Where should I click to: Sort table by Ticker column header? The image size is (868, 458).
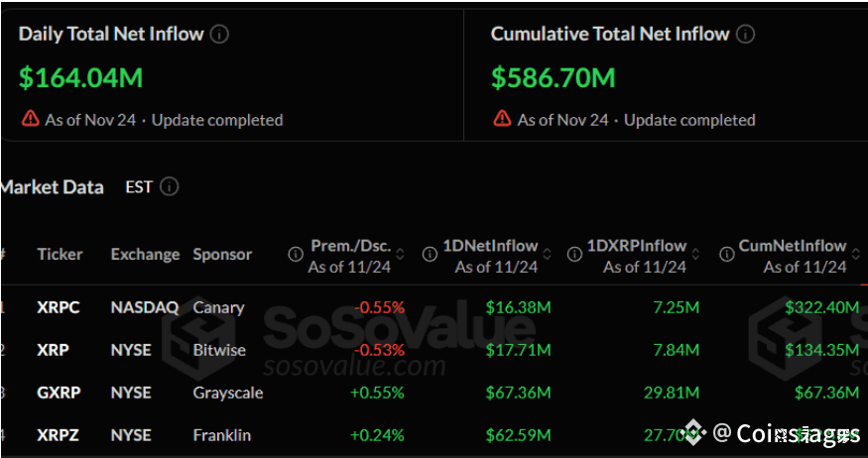pos(60,255)
